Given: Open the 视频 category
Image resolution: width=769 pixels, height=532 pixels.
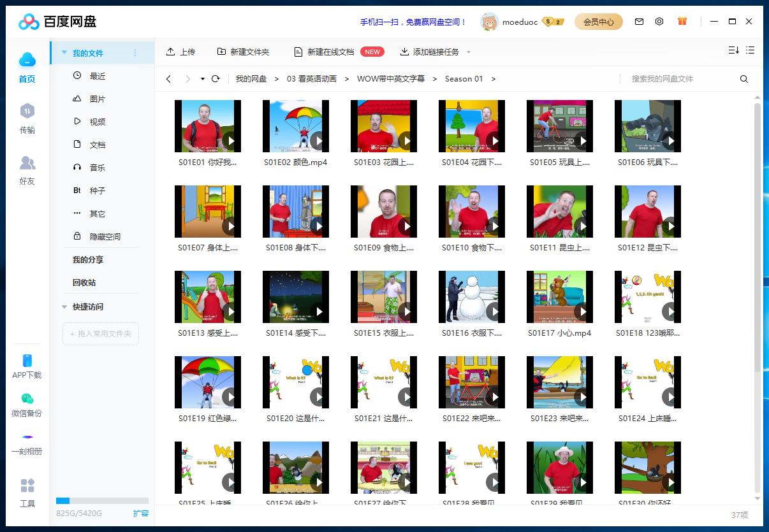Looking at the screenshot, I should [96, 121].
